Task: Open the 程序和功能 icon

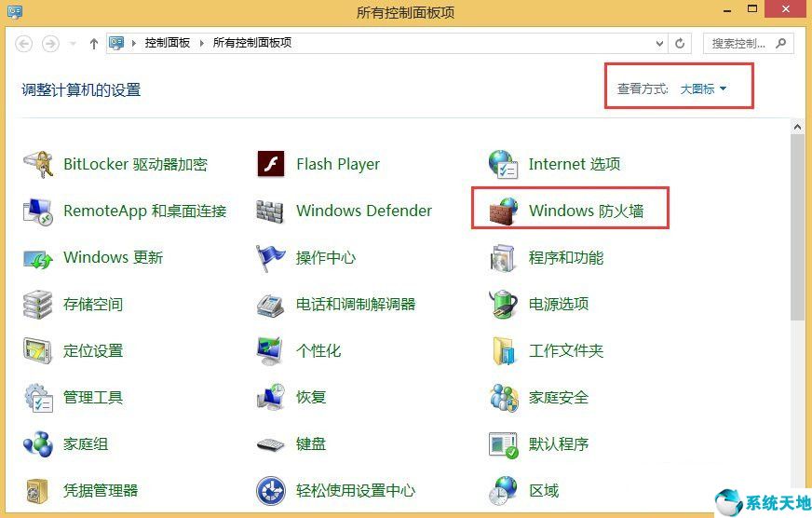Action: [503, 258]
